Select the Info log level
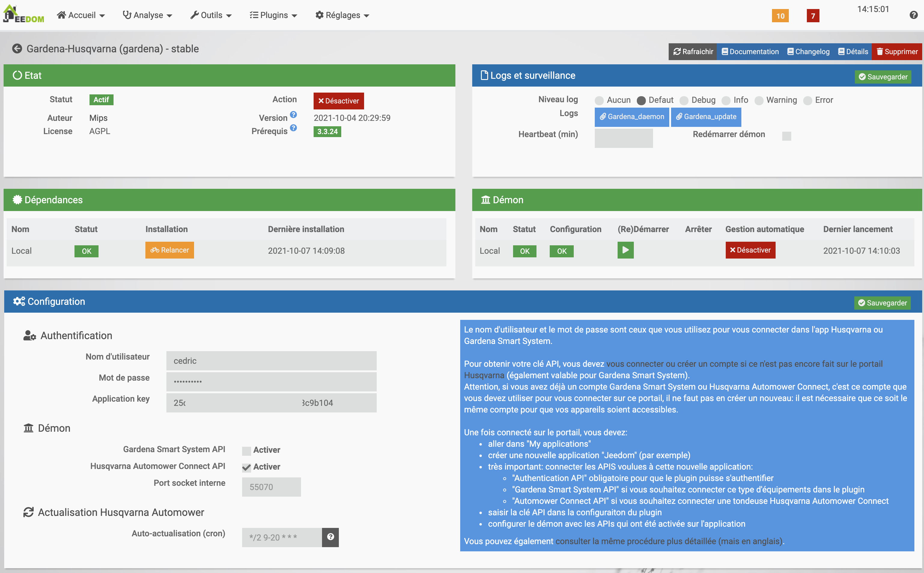 726,100
